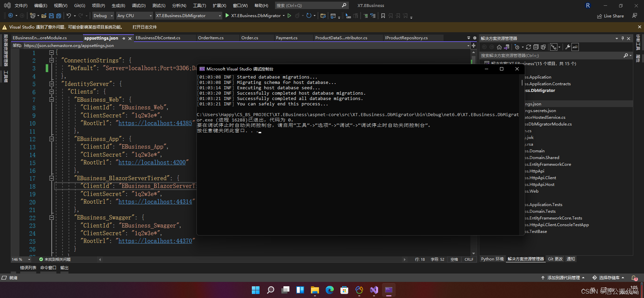Click the editor vertical scrollbar down arrow

click(x=473, y=254)
